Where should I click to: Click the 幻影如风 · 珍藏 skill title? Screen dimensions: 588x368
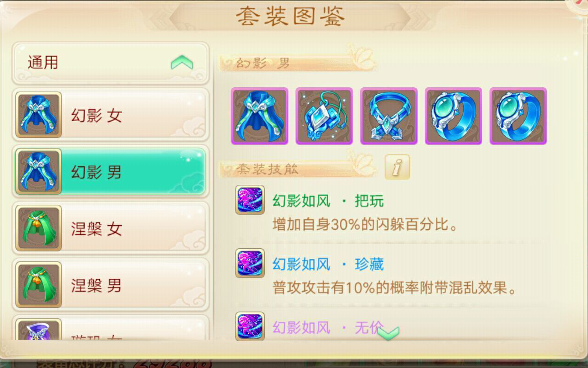click(x=328, y=264)
